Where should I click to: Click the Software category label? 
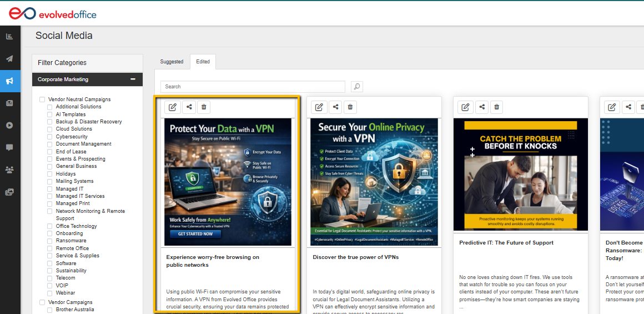click(66, 263)
